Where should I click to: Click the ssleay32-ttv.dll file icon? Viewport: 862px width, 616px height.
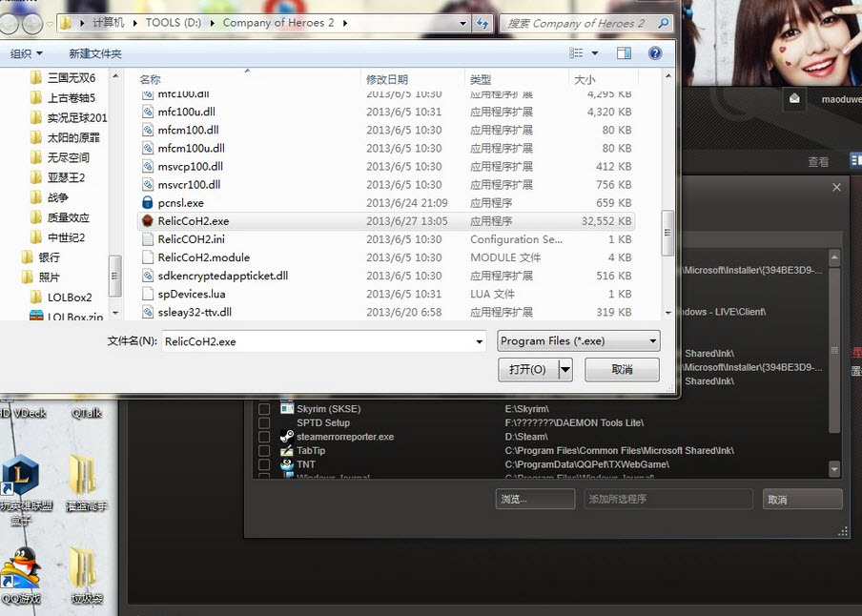coord(148,312)
